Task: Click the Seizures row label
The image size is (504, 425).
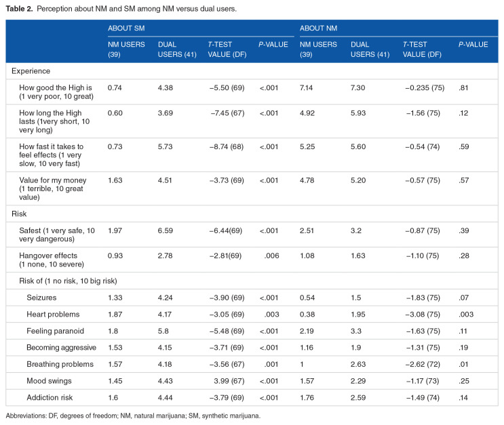Action: tap(41, 299)
